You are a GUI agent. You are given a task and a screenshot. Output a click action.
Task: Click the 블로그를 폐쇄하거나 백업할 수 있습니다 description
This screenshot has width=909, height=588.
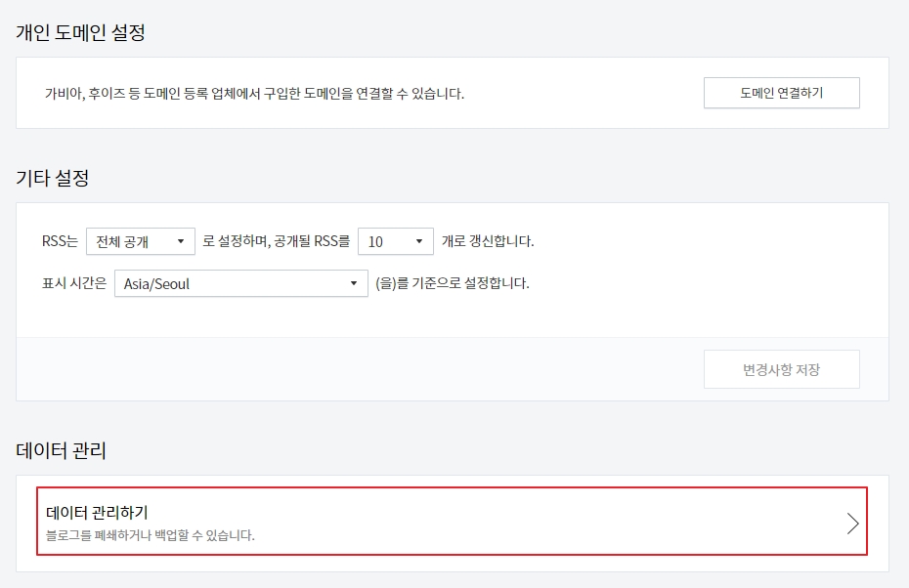pyautogui.click(x=151, y=535)
